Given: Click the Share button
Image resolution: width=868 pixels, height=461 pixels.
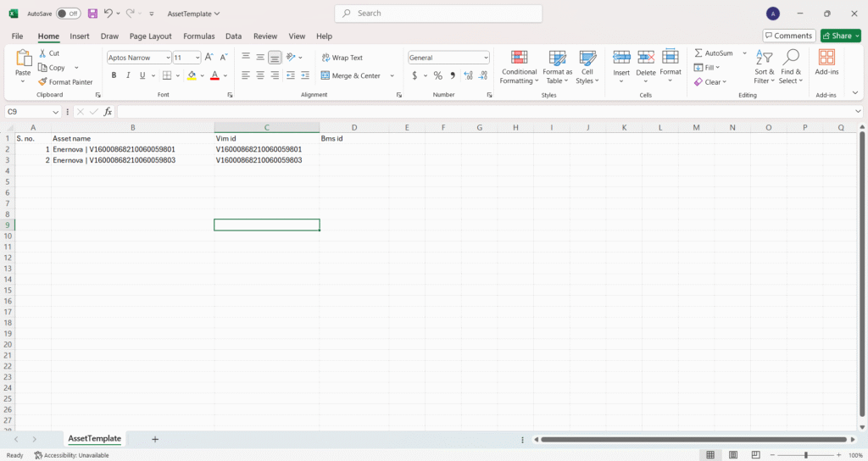Looking at the screenshot, I should 840,36.
